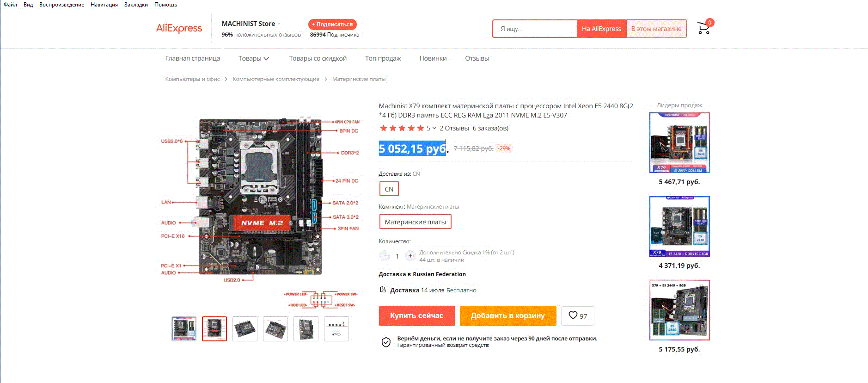This screenshot has width=868, height=383.
Task: Go to Топ продаж tab
Action: point(383,58)
